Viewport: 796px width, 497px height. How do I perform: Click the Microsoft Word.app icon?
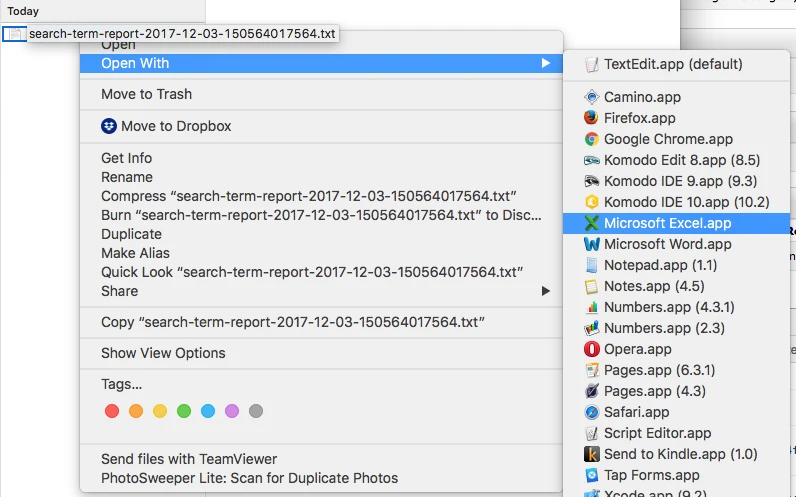(591, 244)
